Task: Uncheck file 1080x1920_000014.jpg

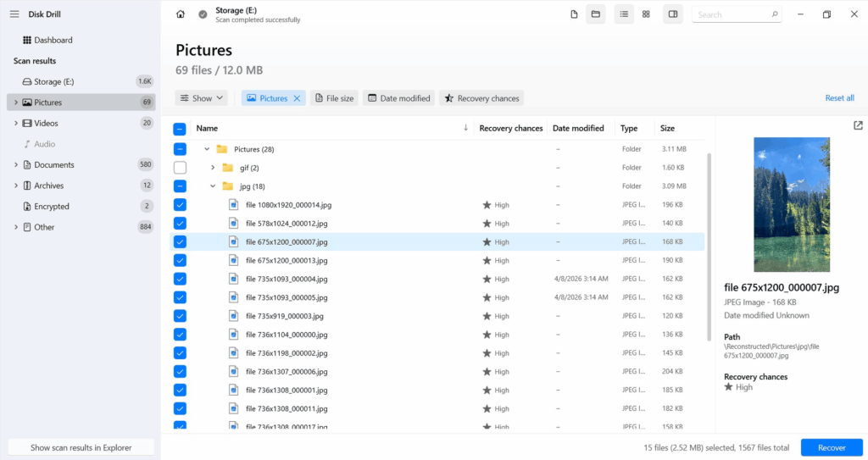Action: coord(180,205)
